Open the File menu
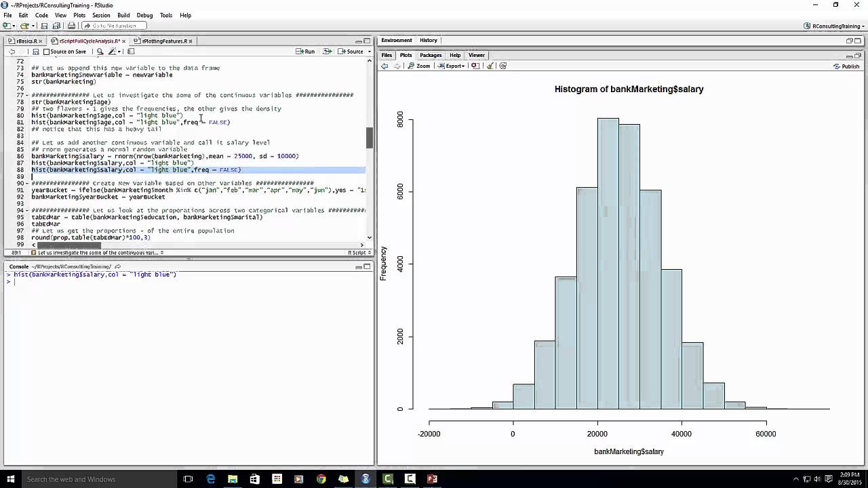868x488 pixels. [x=7, y=15]
